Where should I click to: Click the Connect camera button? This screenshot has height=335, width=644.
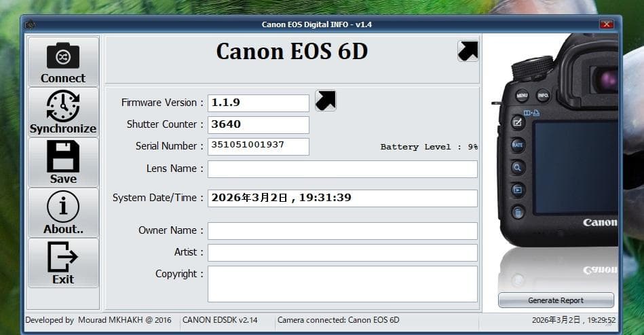63,62
